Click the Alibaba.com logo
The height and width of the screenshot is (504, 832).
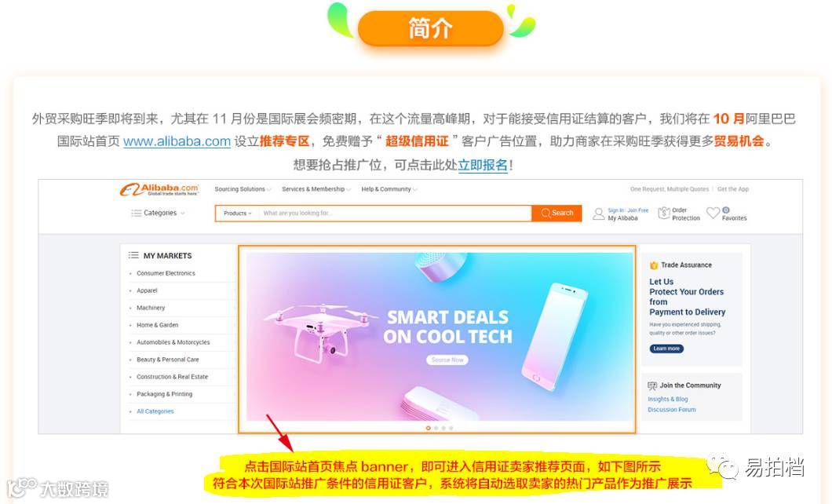coord(159,189)
